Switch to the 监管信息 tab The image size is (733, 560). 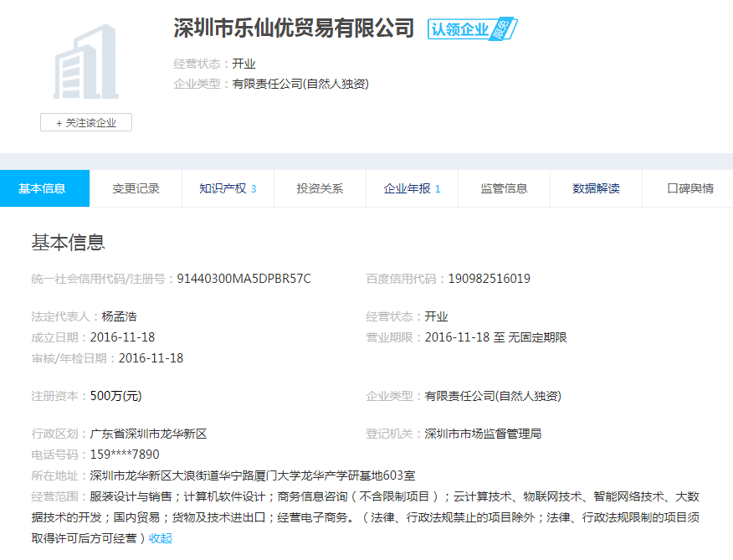click(x=504, y=188)
